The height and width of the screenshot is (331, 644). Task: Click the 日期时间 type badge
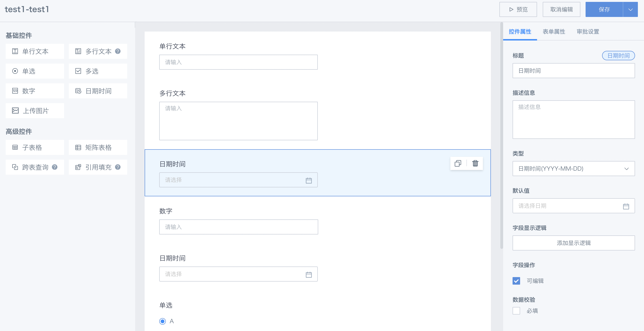click(618, 56)
